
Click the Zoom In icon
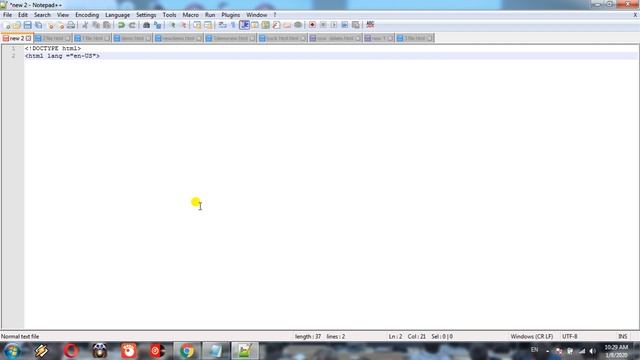[x=172, y=25]
